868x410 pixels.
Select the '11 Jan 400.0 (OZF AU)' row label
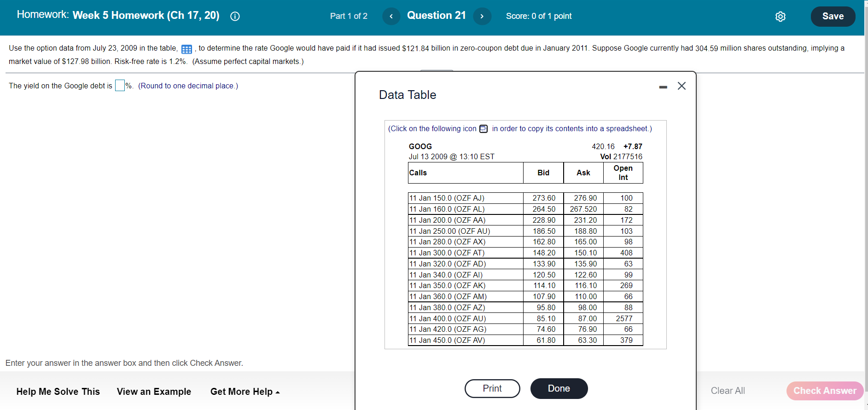(x=448, y=319)
